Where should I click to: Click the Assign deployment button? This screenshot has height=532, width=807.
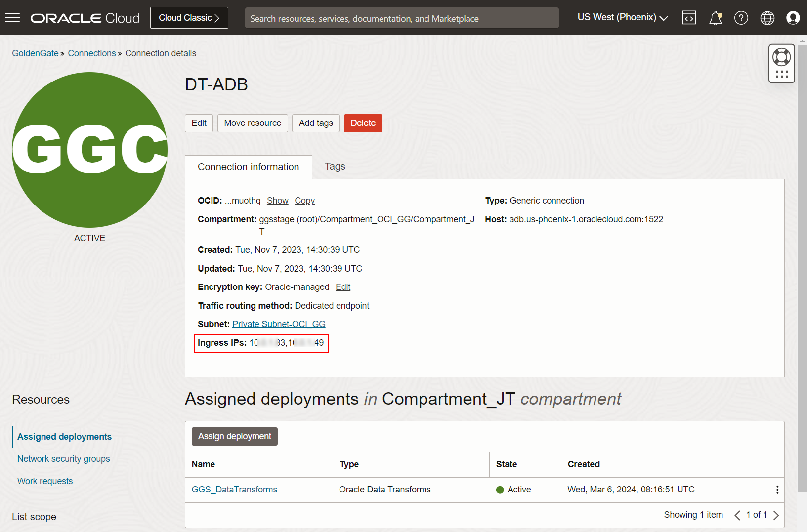coord(235,436)
